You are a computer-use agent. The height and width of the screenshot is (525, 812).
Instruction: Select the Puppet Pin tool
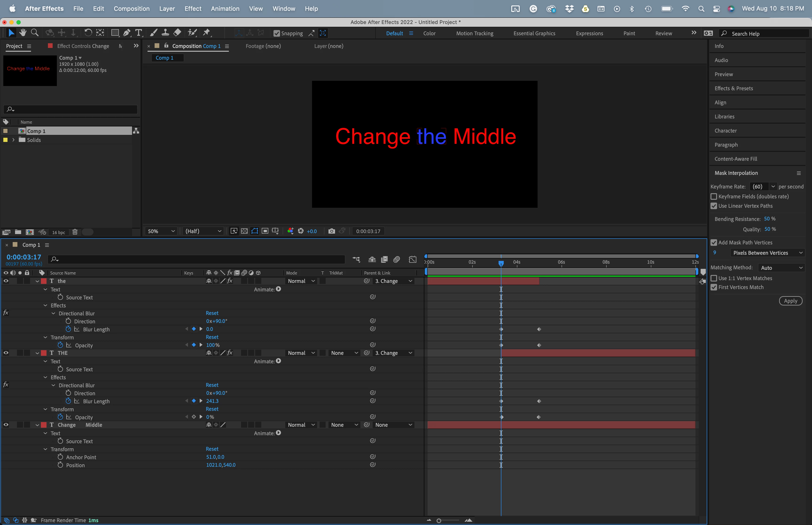pos(207,33)
